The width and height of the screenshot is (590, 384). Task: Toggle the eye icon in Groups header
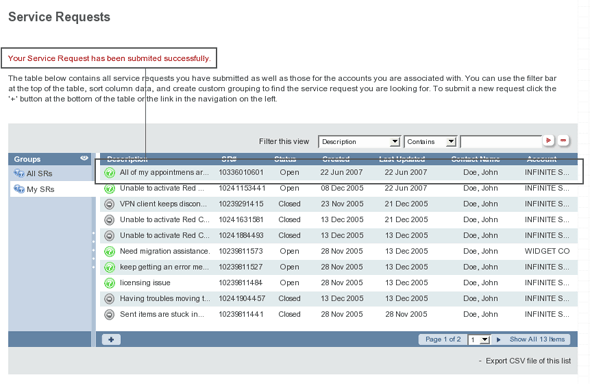tap(84, 158)
